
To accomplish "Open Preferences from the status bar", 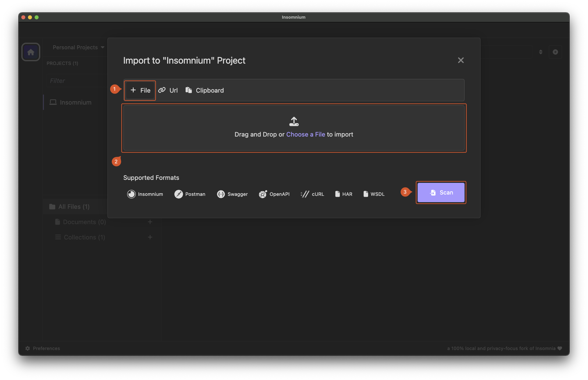I will pyautogui.click(x=43, y=348).
